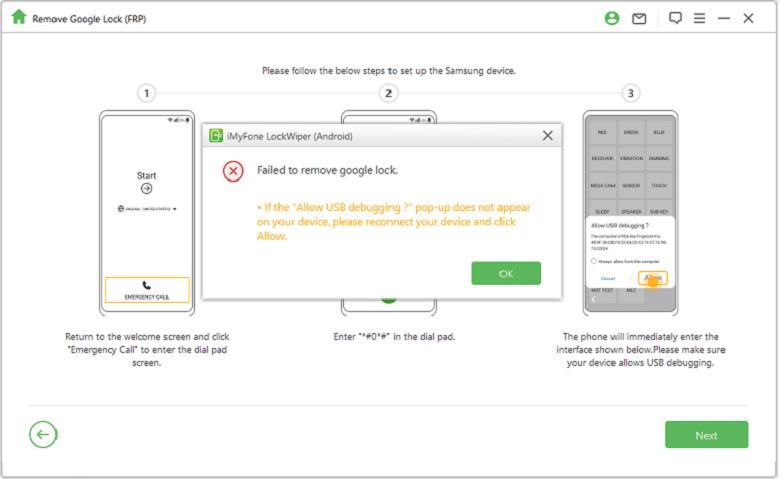Viewport: 780px width, 479px height.
Task: Open the user account profile icon
Action: click(x=612, y=18)
